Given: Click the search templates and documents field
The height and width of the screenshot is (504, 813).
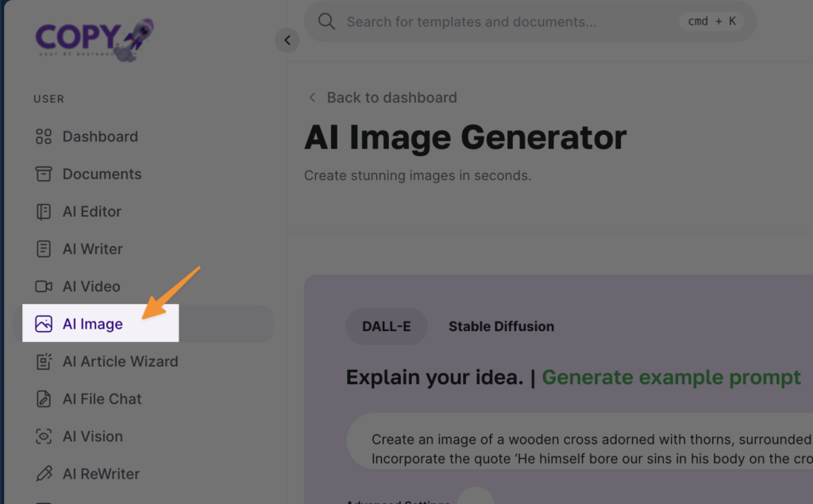Looking at the screenshot, I should [508, 21].
